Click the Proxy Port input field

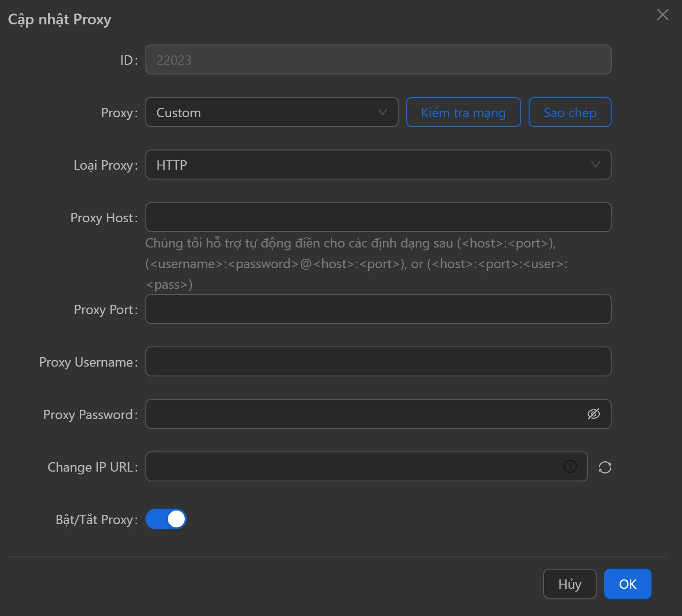click(x=378, y=309)
